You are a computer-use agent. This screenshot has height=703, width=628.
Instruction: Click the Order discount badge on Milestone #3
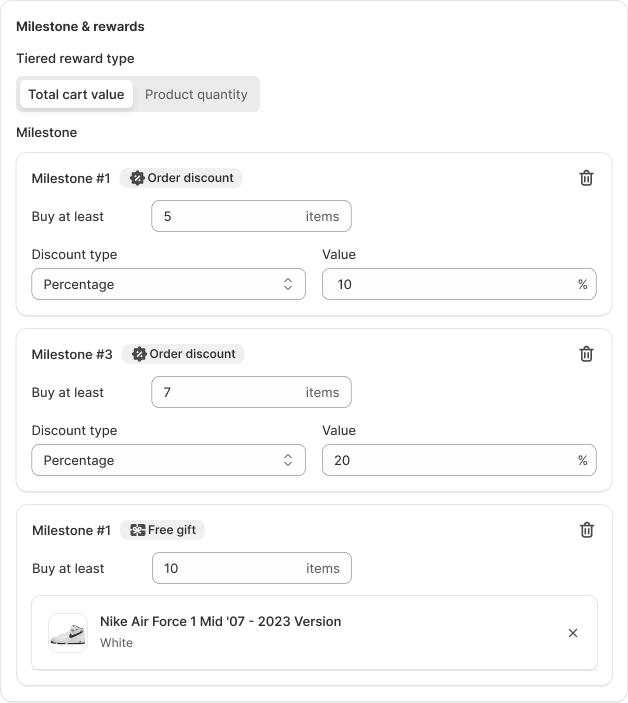point(183,354)
